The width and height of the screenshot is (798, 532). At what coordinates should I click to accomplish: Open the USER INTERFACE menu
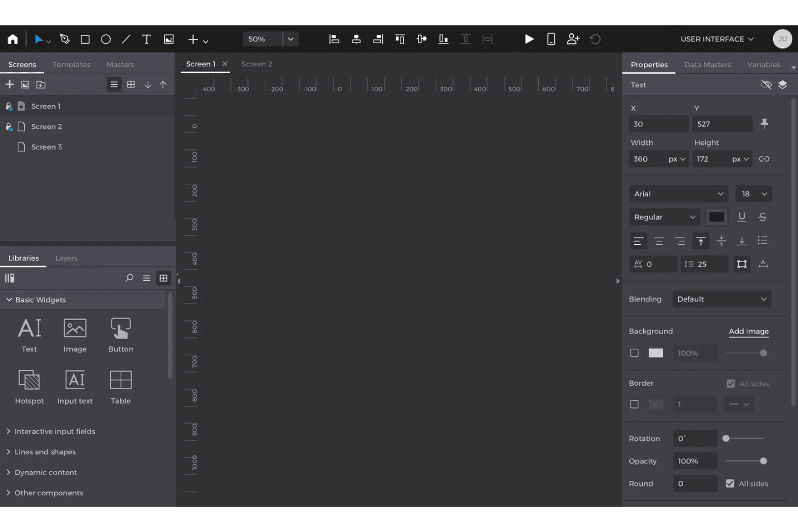[x=717, y=39]
